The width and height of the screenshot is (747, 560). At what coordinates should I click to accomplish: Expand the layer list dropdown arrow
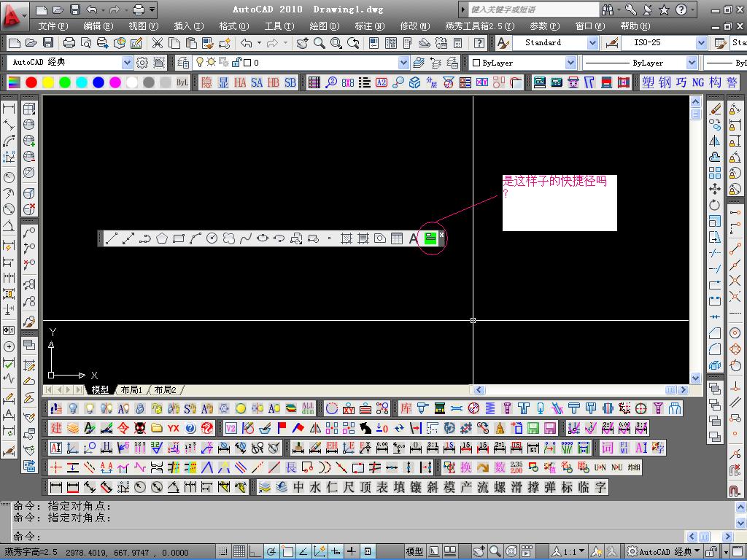[403, 63]
